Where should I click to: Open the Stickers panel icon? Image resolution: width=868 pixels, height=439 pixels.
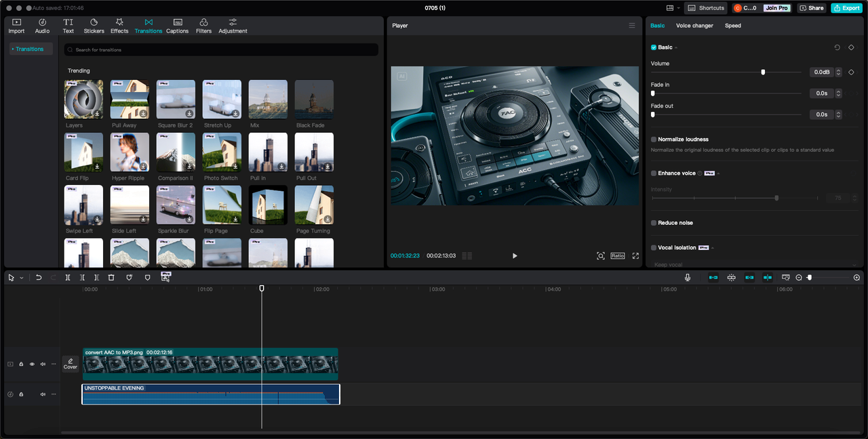(x=94, y=26)
